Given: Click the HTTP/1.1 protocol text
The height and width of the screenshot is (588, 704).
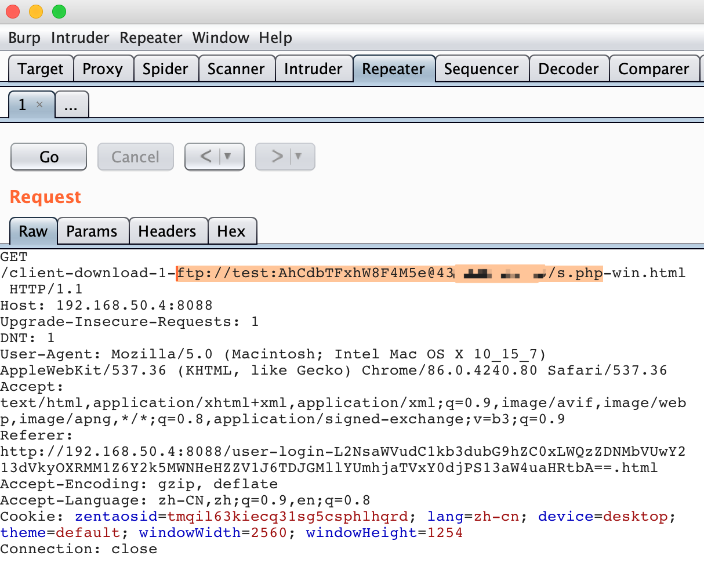Looking at the screenshot, I should [x=46, y=289].
